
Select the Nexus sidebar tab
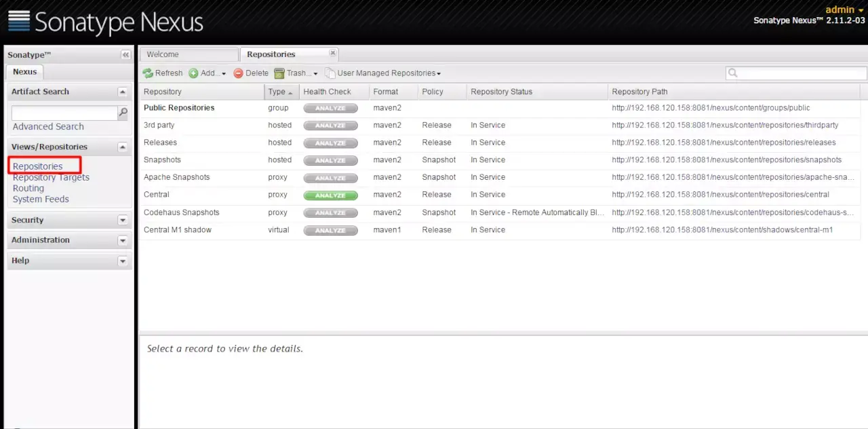25,72
